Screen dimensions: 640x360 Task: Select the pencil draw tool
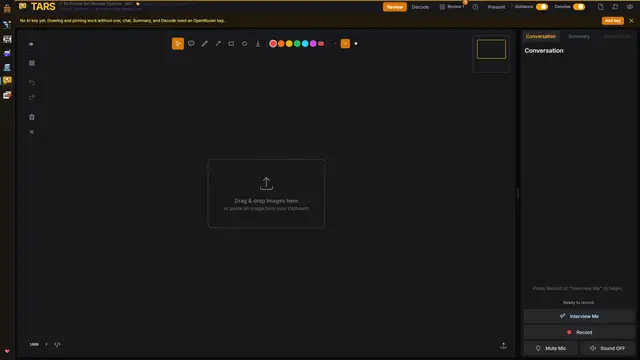click(204, 44)
